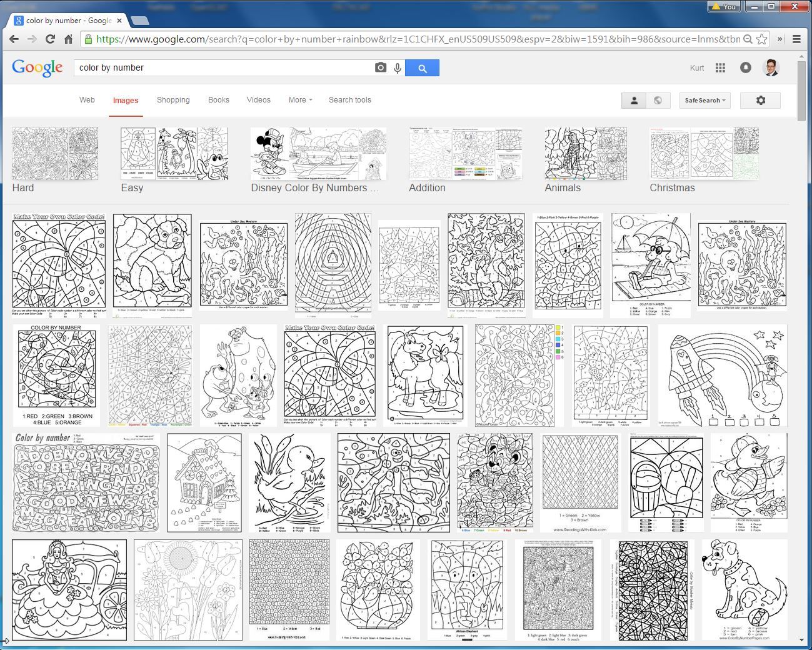Expand the More search menu

pyautogui.click(x=300, y=100)
